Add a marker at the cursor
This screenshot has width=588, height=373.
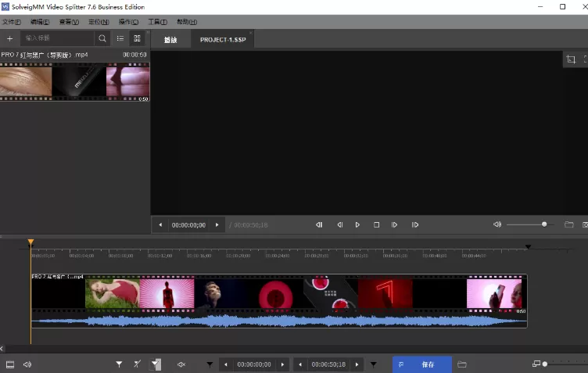(119, 364)
